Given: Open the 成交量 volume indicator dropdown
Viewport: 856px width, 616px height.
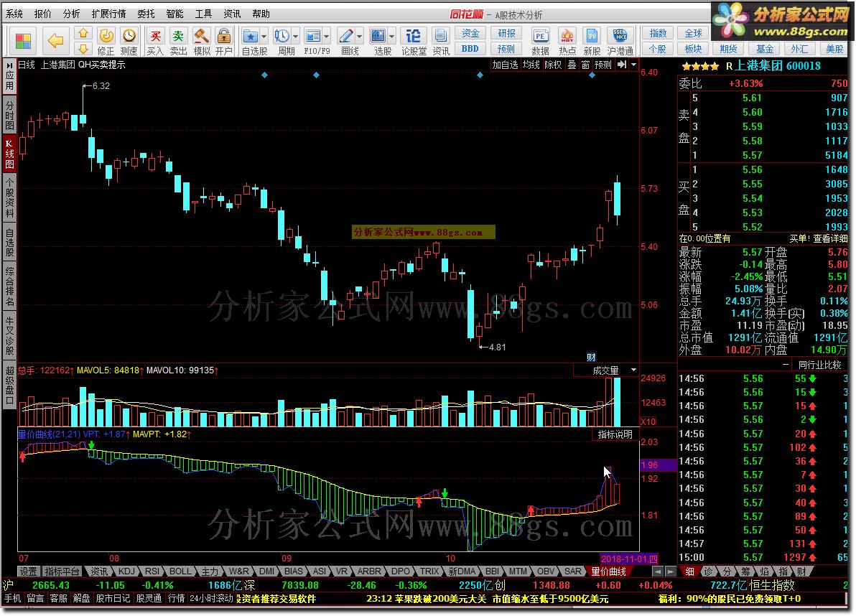Looking at the screenshot, I should pos(633,370).
